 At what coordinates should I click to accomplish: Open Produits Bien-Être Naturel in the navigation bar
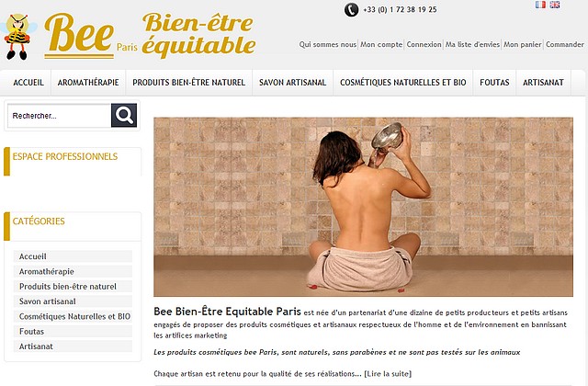189,83
